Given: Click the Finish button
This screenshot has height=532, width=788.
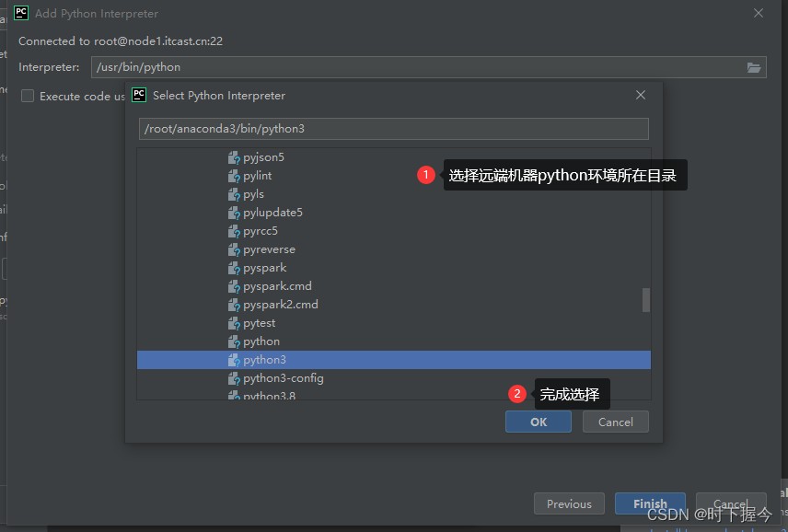Looking at the screenshot, I should coord(650,503).
